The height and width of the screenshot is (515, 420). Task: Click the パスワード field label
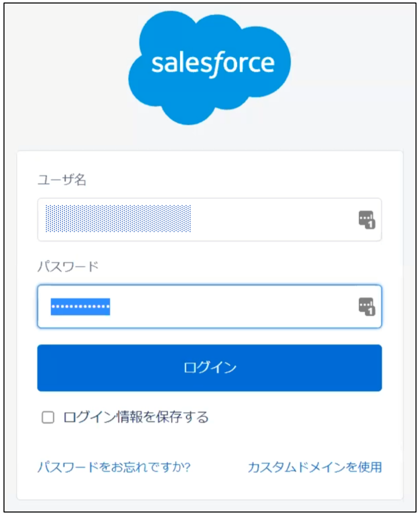[x=68, y=267]
